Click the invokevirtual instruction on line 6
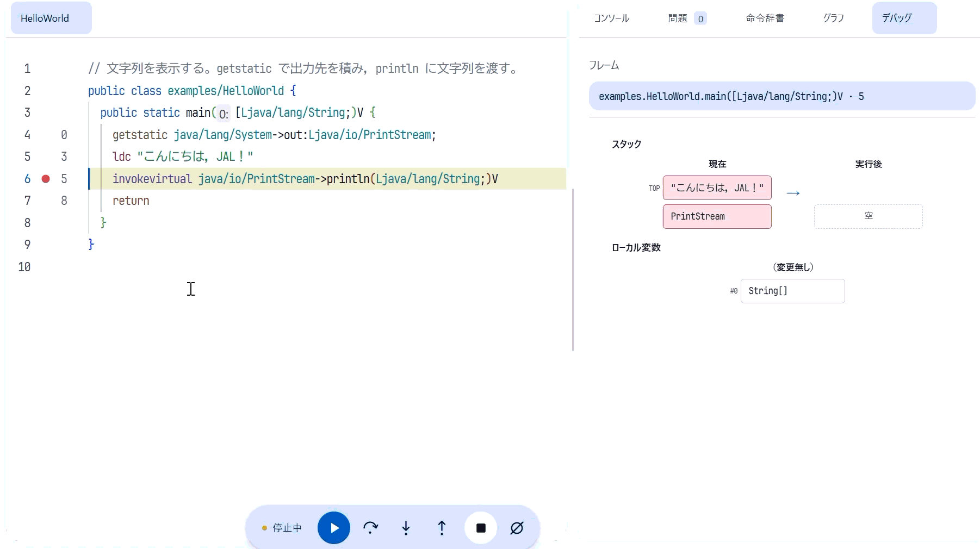This screenshot has height=549, width=980. 152,179
